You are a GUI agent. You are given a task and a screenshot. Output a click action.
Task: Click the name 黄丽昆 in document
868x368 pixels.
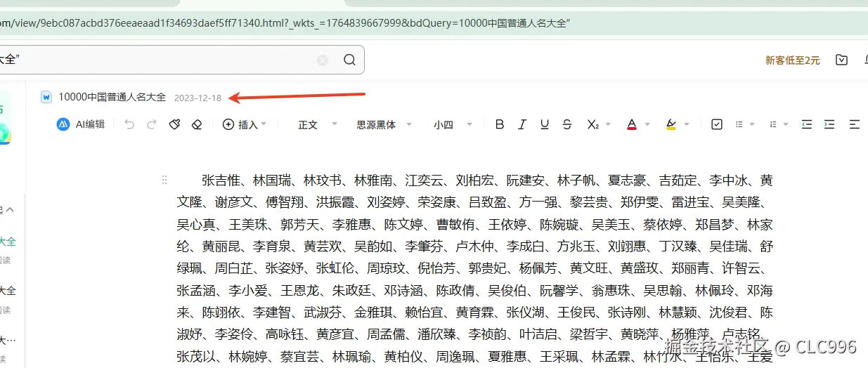221,247
